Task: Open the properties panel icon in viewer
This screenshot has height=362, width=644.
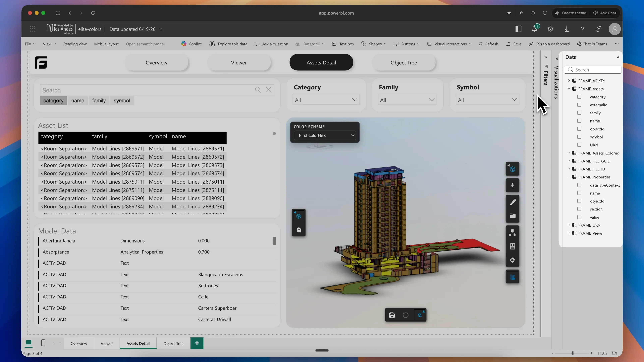Action: (x=512, y=247)
